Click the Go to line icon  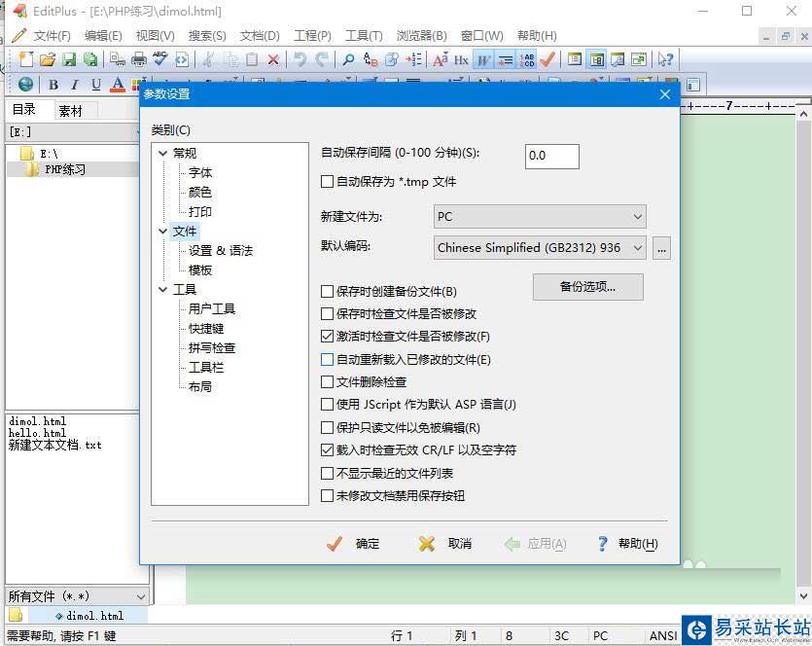(x=413, y=59)
